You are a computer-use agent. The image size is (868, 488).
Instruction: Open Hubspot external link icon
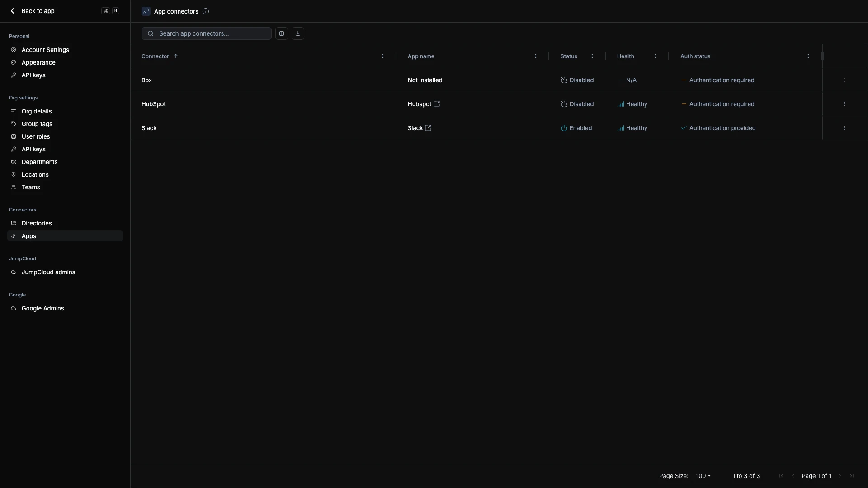pyautogui.click(x=437, y=104)
